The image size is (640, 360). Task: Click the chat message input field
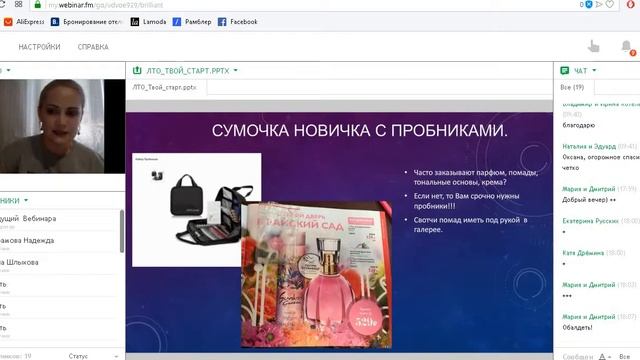pyautogui.click(x=578, y=357)
